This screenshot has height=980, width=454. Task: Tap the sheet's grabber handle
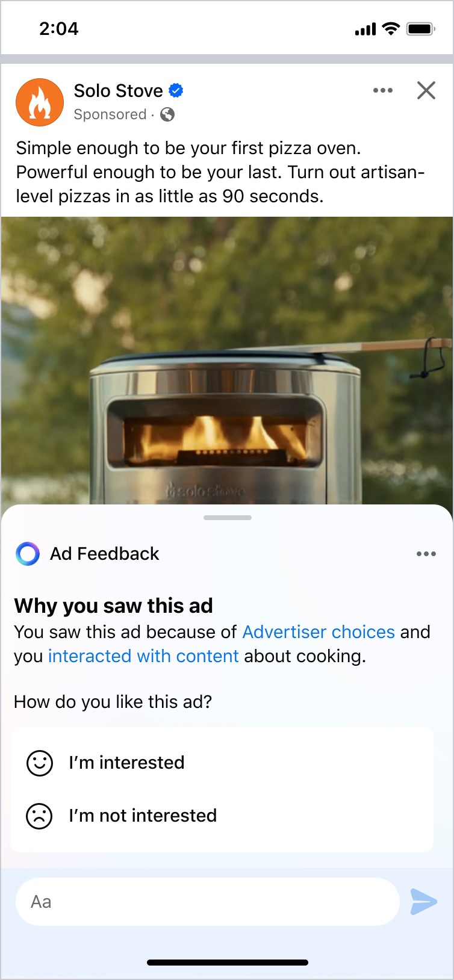[227, 518]
